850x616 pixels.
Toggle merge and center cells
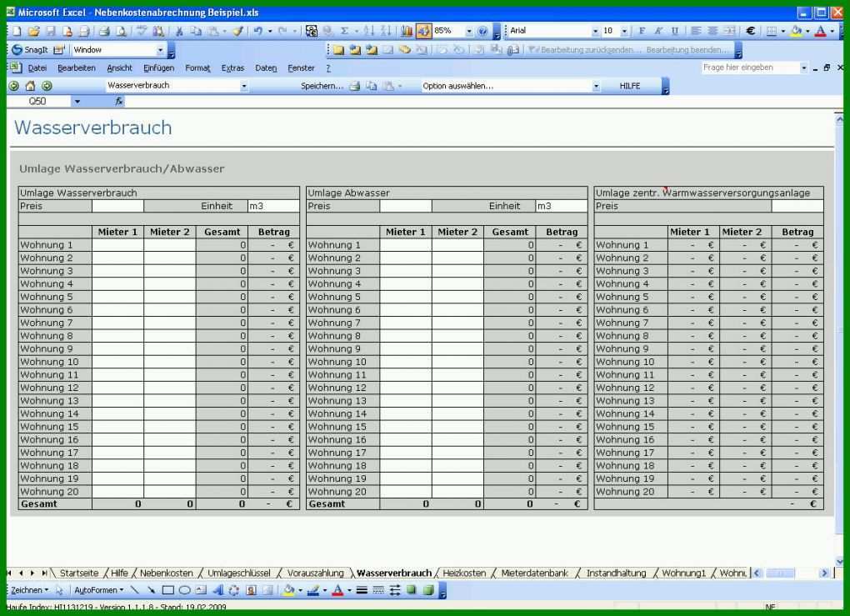729,31
